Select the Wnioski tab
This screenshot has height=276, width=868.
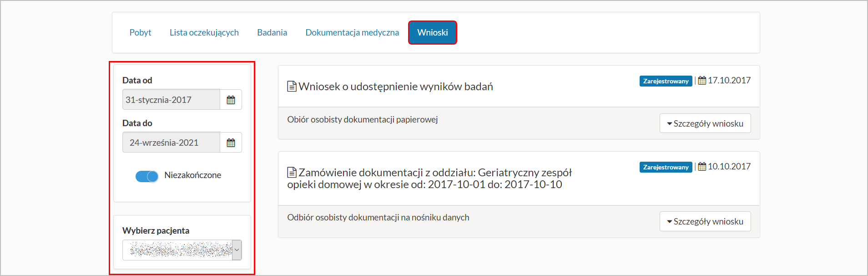point(433,32)
